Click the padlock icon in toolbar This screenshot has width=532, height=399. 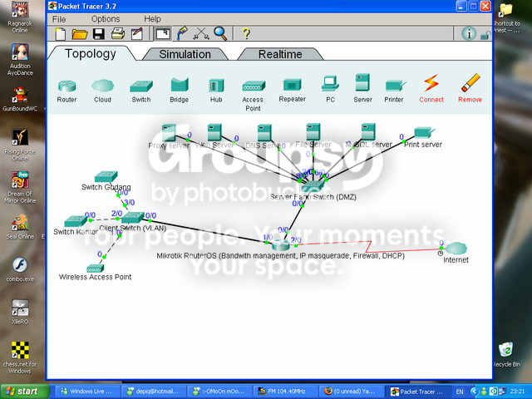coord(485,35)
